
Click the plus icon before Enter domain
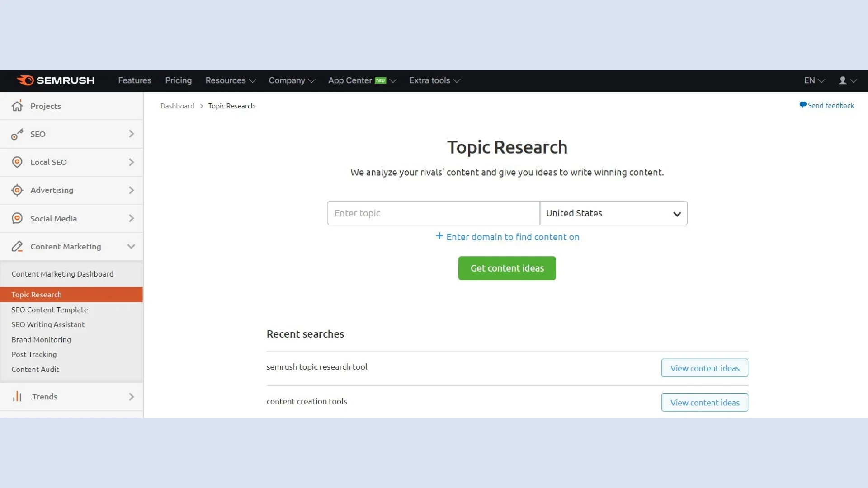439,236
